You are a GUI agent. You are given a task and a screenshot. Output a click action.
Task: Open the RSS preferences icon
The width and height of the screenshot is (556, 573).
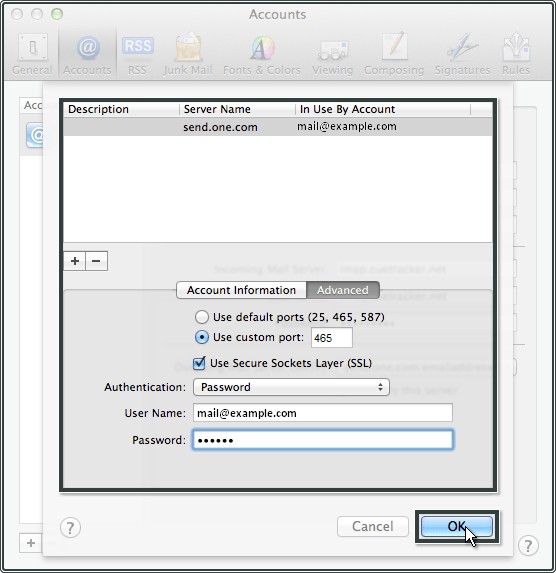coord(137,46)
